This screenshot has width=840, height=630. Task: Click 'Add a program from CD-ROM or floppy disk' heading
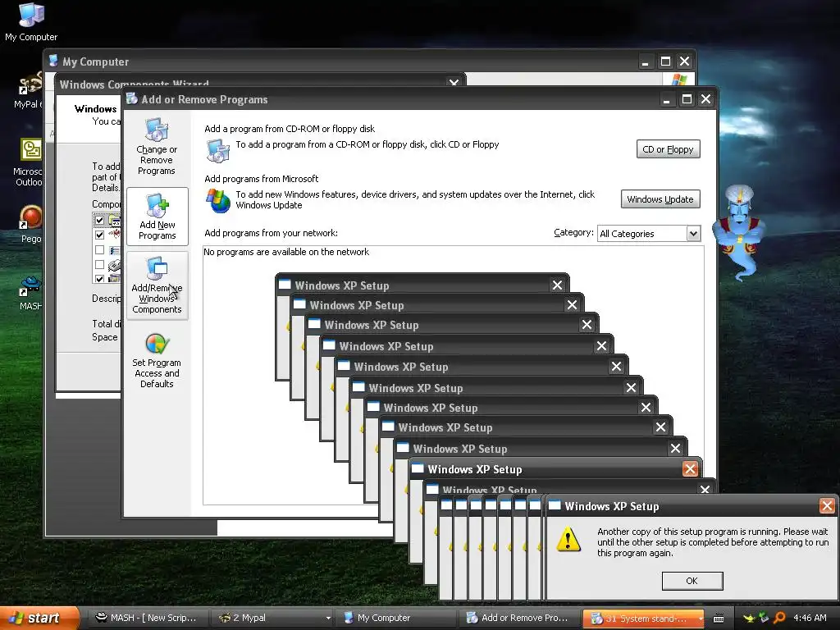pyautogui.click(x=290, y=129)
